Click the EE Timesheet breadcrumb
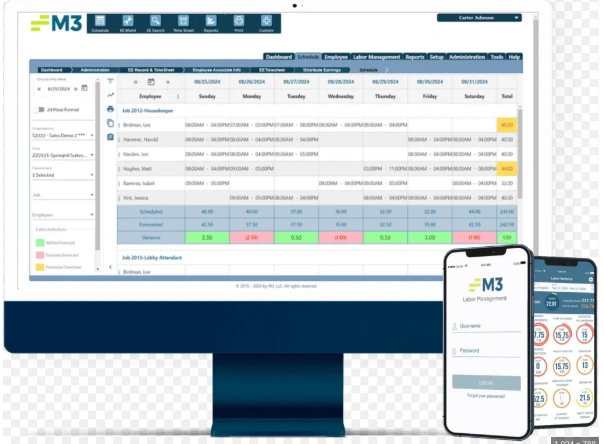This screenshot has height=444, width=604. [x=272, y=70]
